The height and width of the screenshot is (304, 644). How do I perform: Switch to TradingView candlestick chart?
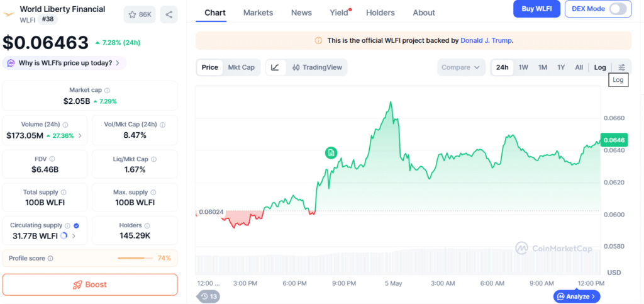click(317, 67)
